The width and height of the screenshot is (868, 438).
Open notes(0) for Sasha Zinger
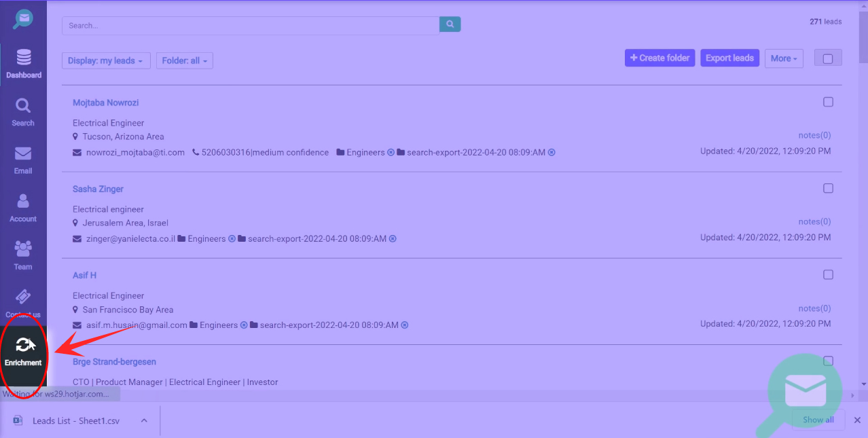[814, 221]
